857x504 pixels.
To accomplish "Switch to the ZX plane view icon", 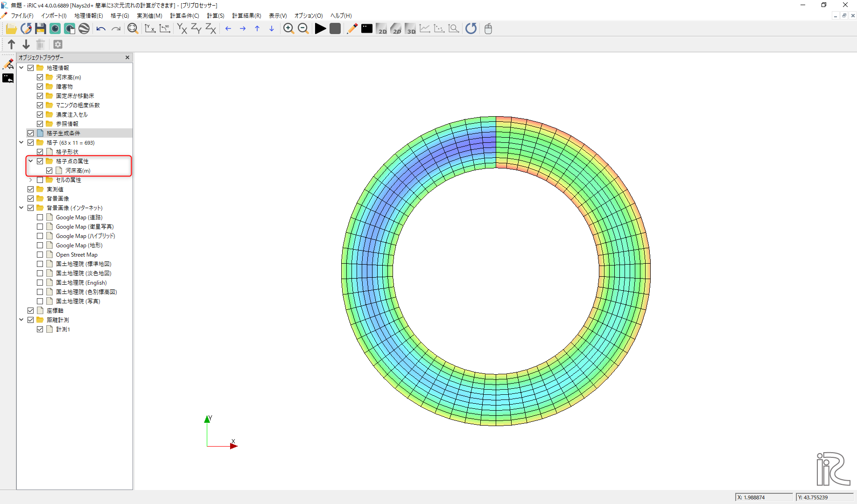I will tap(211, 29).
